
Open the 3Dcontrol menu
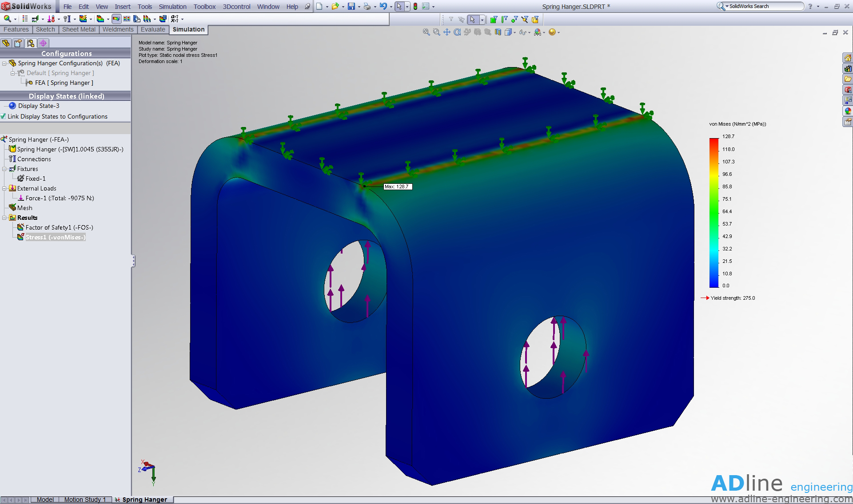(x=237, y=7)
